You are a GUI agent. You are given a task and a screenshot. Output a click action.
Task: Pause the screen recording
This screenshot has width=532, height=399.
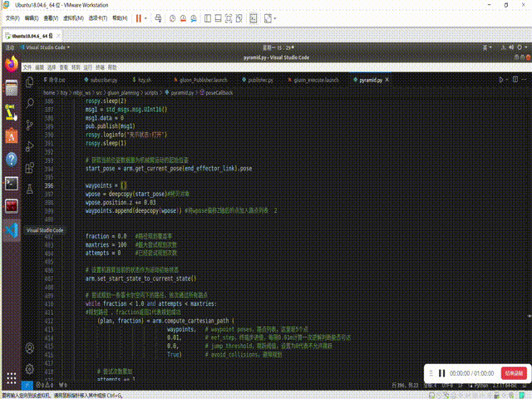coord(441,374)
